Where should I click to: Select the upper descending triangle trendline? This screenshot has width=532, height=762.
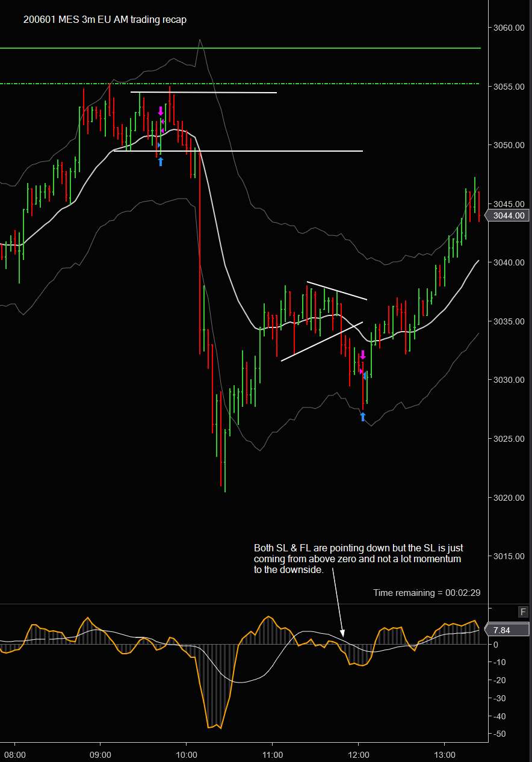[x=337, y=291]
